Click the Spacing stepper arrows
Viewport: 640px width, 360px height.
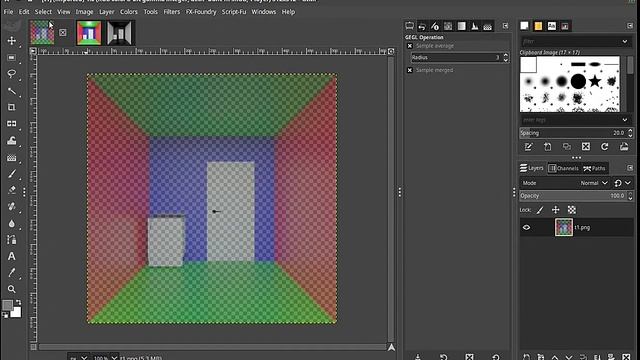point(630,133)
